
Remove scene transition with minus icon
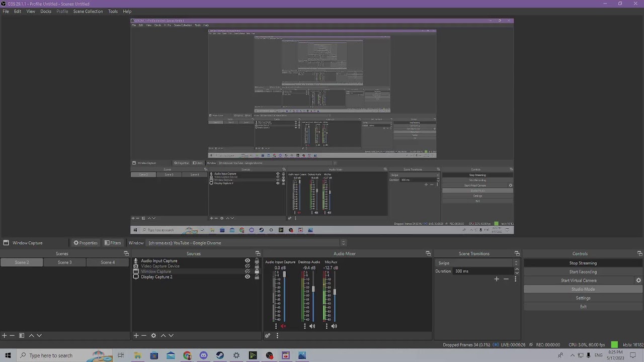(x=506, y=279)
